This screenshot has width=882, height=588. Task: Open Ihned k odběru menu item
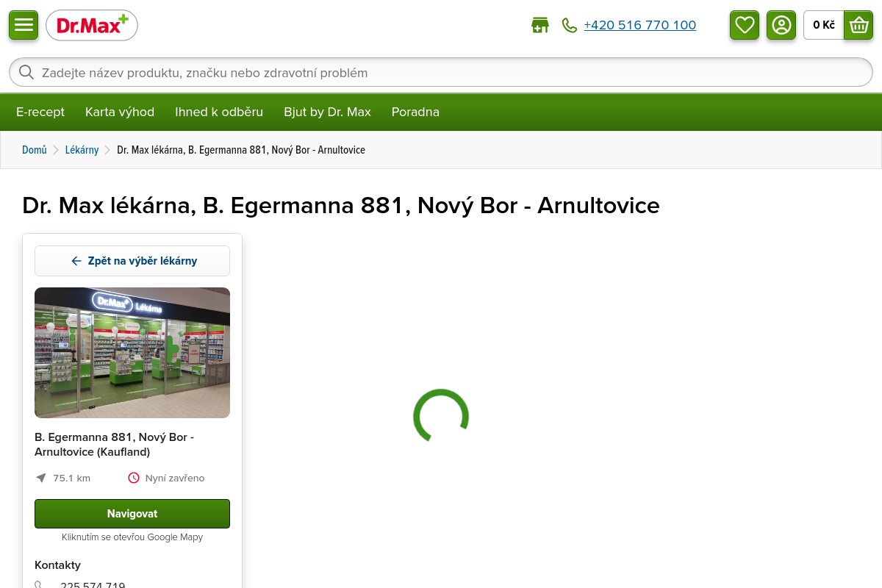tap(219, 112)
